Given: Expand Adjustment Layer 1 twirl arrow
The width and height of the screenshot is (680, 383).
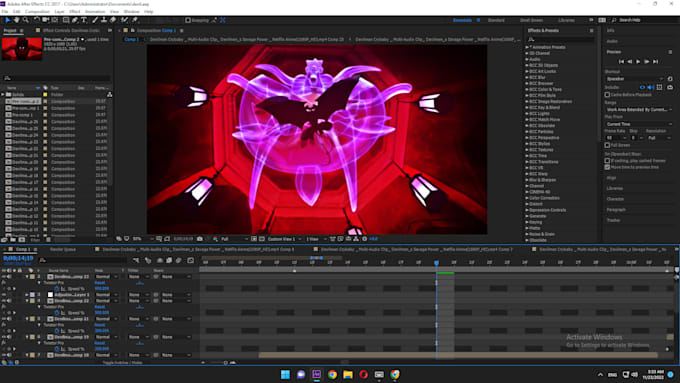Looking at the screenshot, I should [x=27, y=295].
